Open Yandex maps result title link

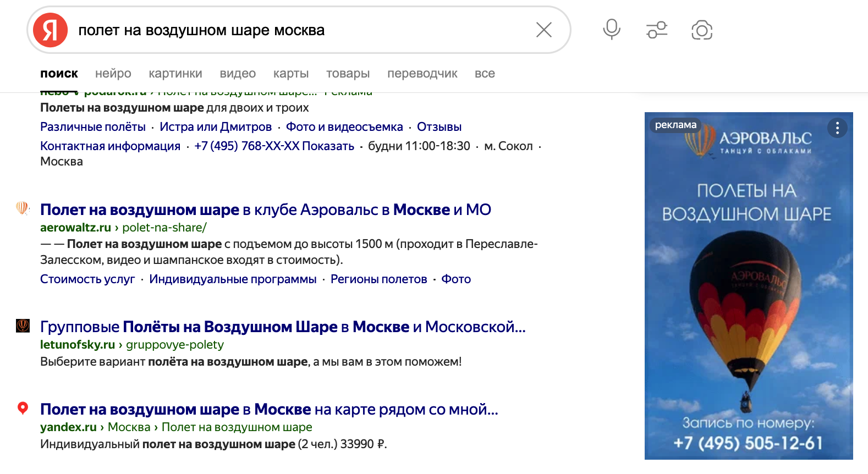click(269, 409)
